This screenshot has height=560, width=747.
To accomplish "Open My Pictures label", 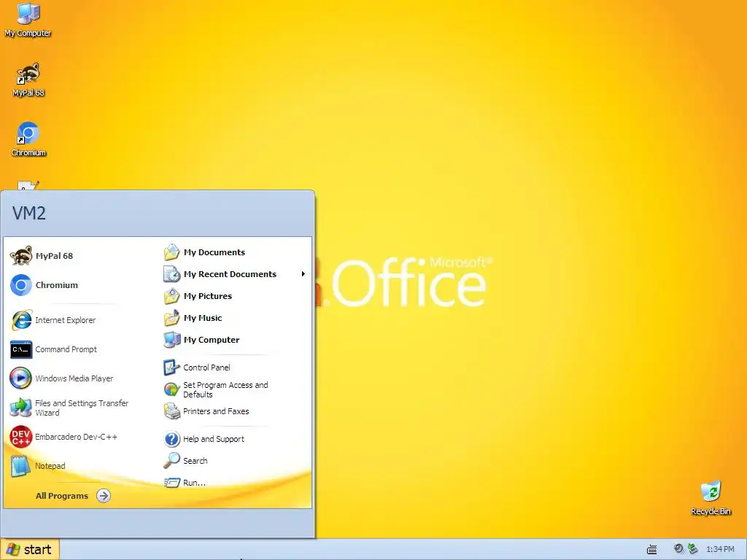I will click(x=208, y=296).
